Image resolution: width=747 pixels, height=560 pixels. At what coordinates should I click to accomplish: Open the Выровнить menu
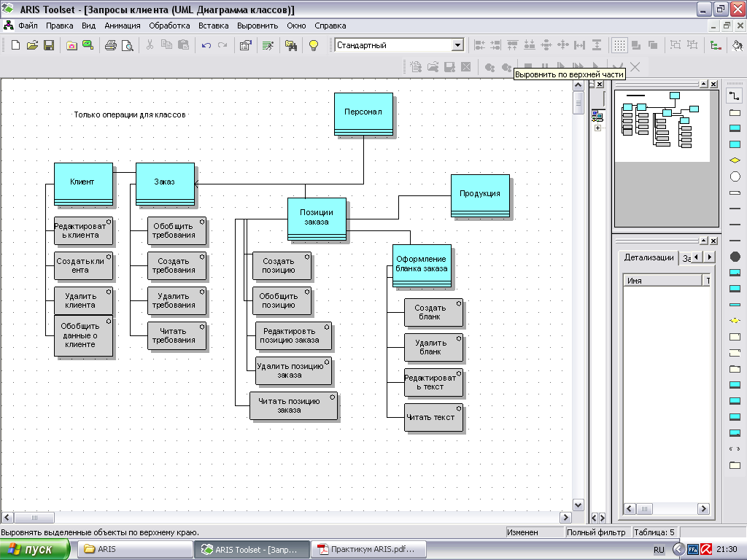258,26
